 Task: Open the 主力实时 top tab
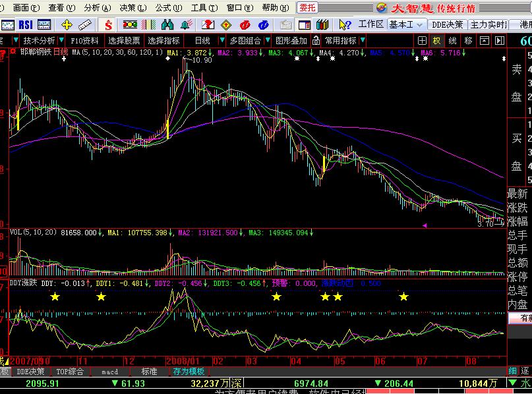coord(488,24)
